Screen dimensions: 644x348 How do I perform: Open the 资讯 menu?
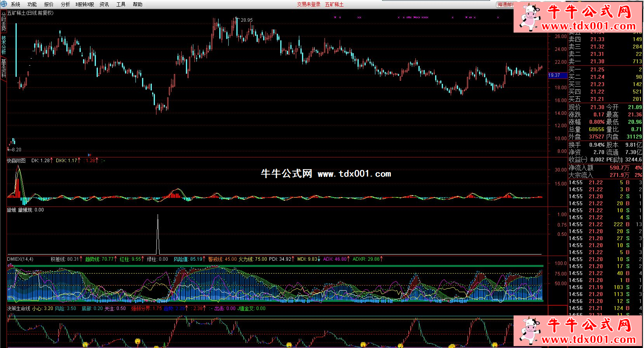[x=104, y=4]
